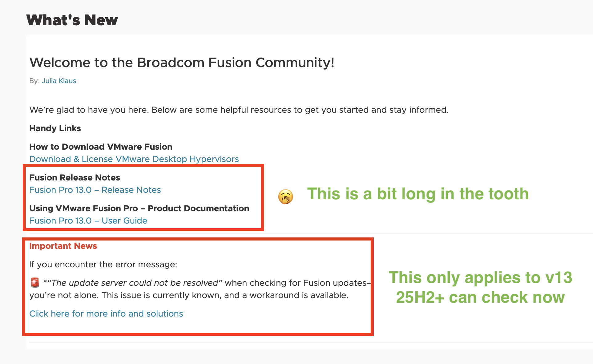The image size is (593, 364).
Task: Open Julia Klaus author profile link
Action: 59,81
